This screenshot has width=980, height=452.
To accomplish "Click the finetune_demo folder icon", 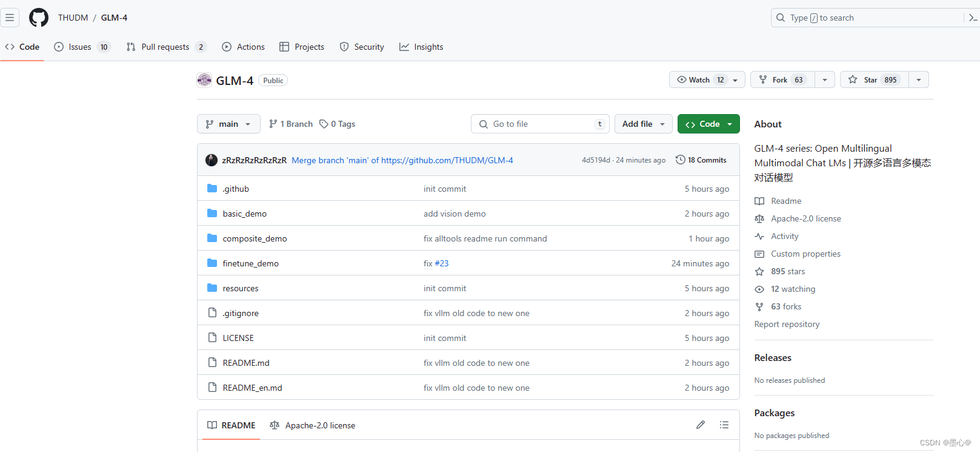I will tap(212, 263).
